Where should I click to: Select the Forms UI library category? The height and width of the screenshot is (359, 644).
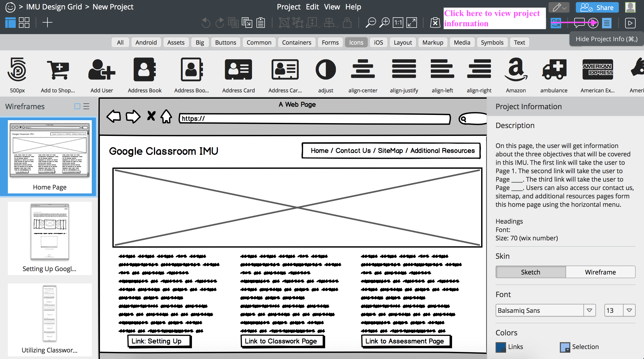point(330,42)
